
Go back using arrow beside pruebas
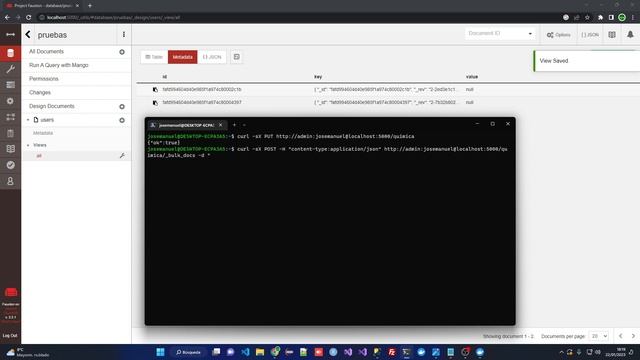(x=28, y=35)
